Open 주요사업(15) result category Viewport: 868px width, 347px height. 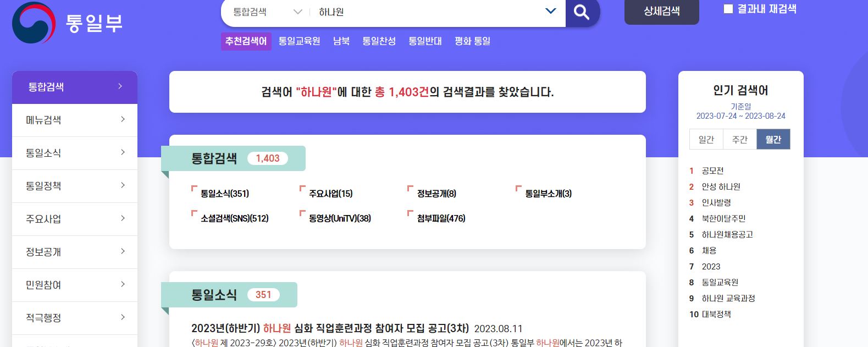tap(331, 194)
